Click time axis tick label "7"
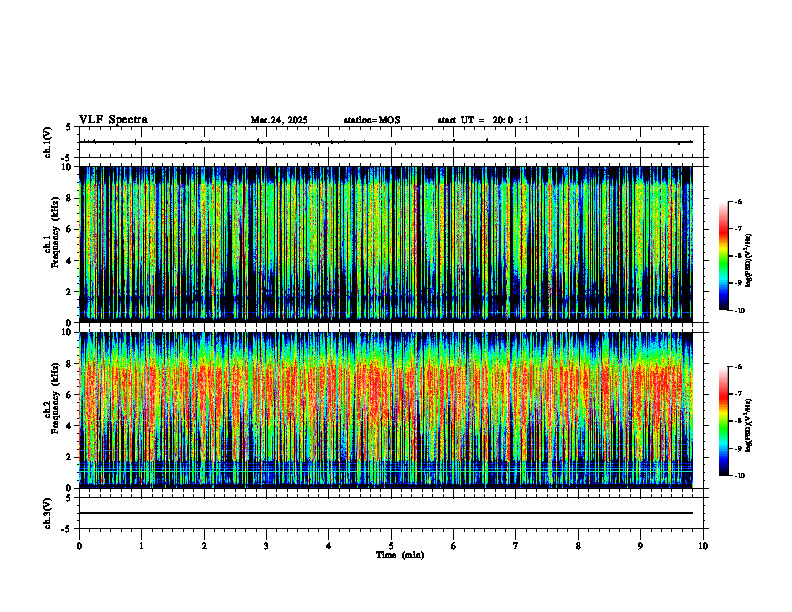Screen dimensions: 792x612 click(x=516, y=546)
